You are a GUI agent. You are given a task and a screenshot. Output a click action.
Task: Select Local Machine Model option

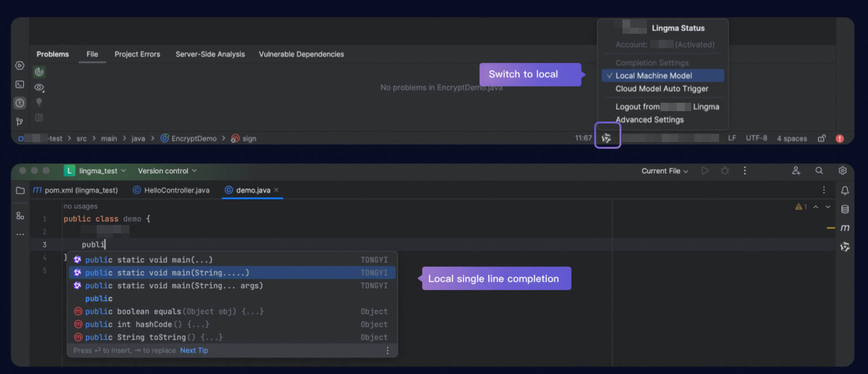pyautogui.click(x=663, y=75)
